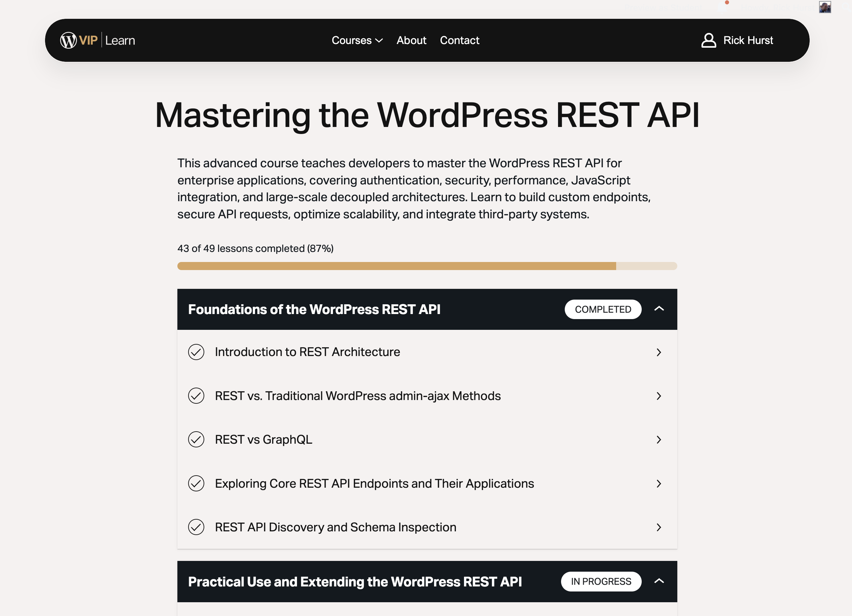Screen dimensions: 852x616
Task: Click the IN PROGRESS status badge
Action: click(x=601, y=581)
